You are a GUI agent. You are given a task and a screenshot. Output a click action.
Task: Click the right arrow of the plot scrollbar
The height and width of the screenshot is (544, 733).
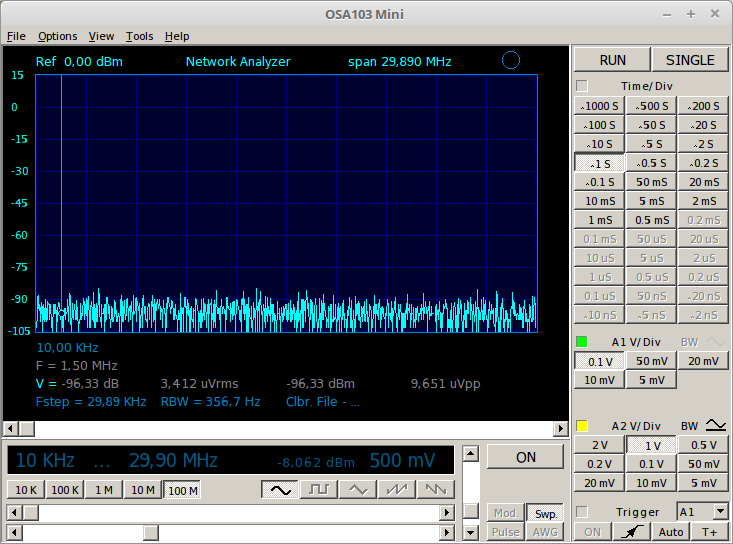coord(560,429)
